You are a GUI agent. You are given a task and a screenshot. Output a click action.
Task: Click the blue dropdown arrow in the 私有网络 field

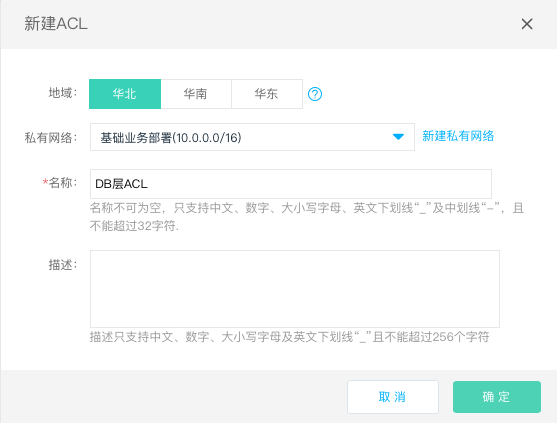pos(398,137)
